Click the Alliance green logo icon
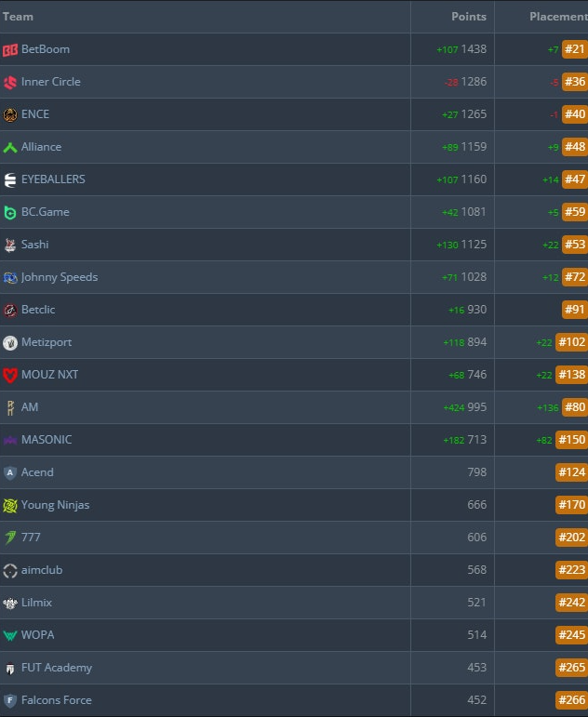 coord(10,147)
